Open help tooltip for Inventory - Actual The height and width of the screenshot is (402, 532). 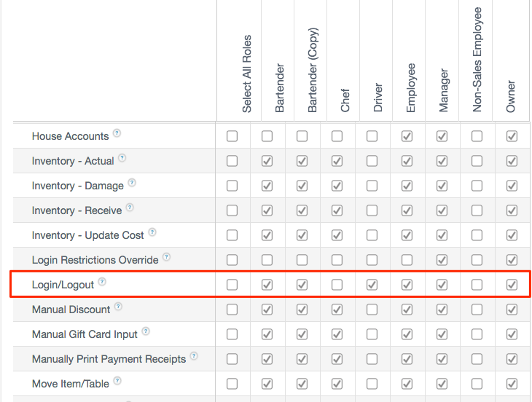click(x=122, y=159)
